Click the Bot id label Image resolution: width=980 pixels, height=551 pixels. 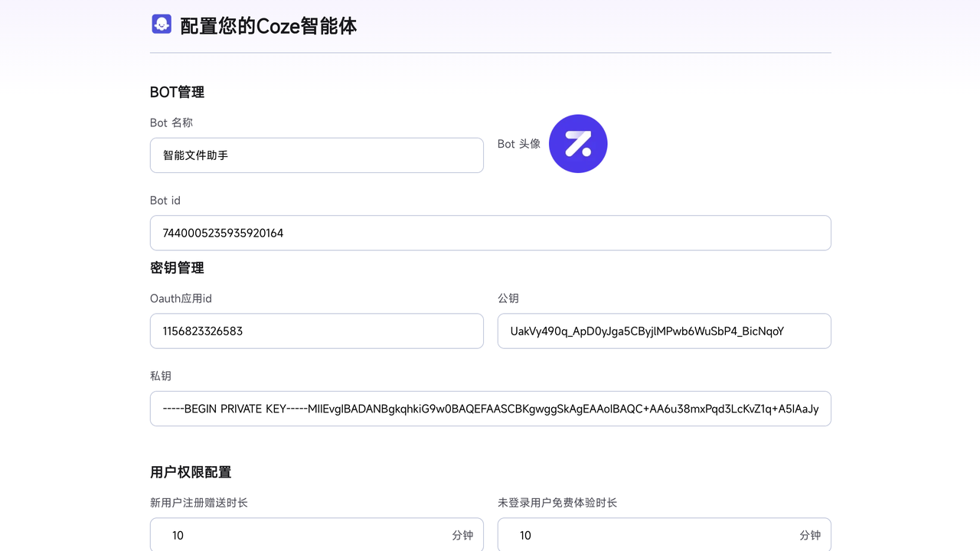point(165,201)
